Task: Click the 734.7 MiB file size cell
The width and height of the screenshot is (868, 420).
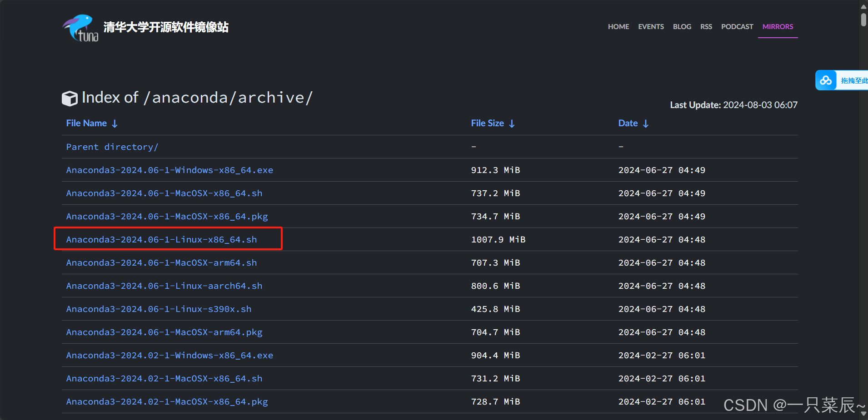Action: (495, 216)
